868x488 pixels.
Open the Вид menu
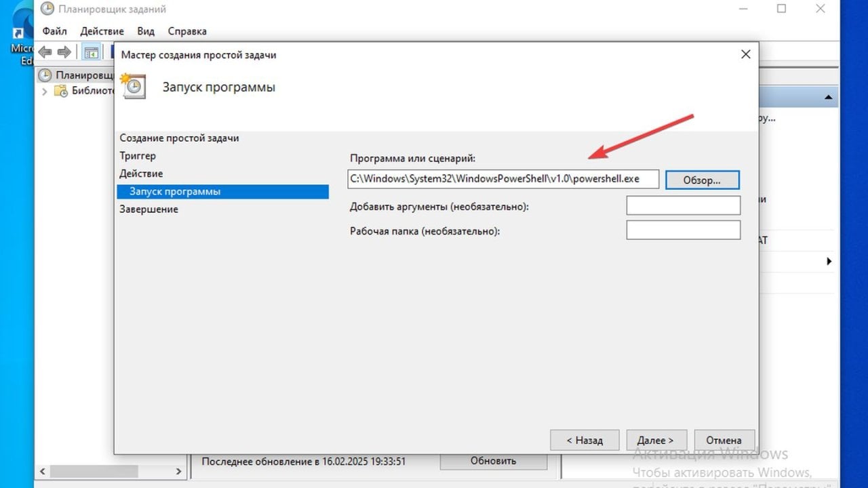pos(146,31)
